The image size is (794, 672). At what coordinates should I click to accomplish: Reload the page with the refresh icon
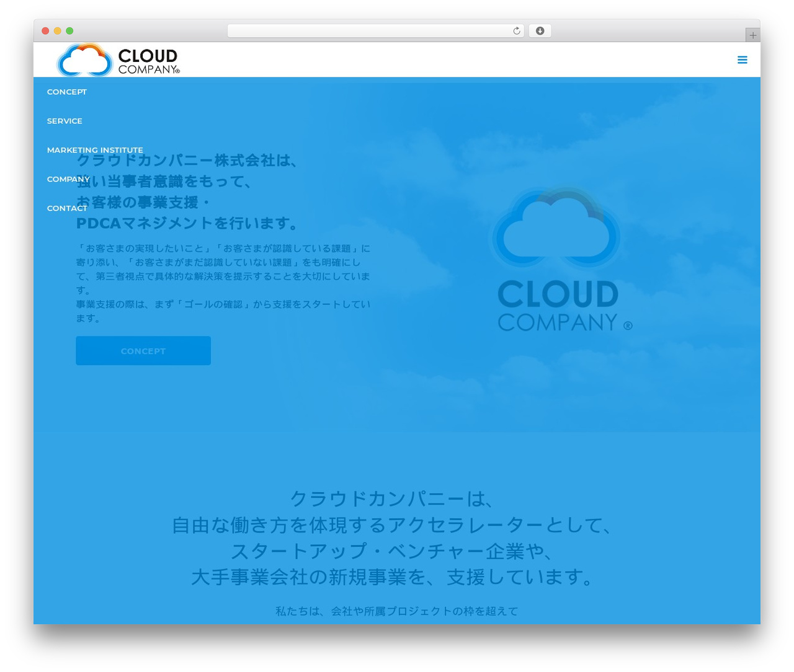(516, 31)
